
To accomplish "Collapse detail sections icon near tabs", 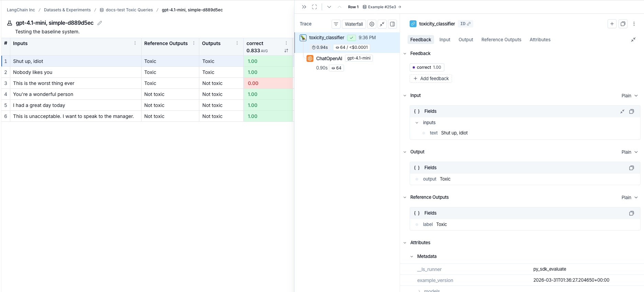I will coord(633,40).
